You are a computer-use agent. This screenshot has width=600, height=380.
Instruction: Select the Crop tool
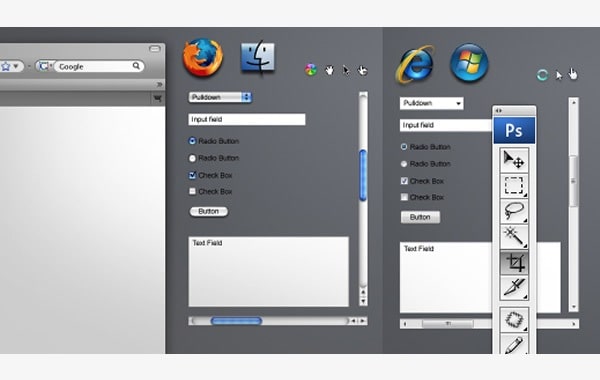pos(514,263)
